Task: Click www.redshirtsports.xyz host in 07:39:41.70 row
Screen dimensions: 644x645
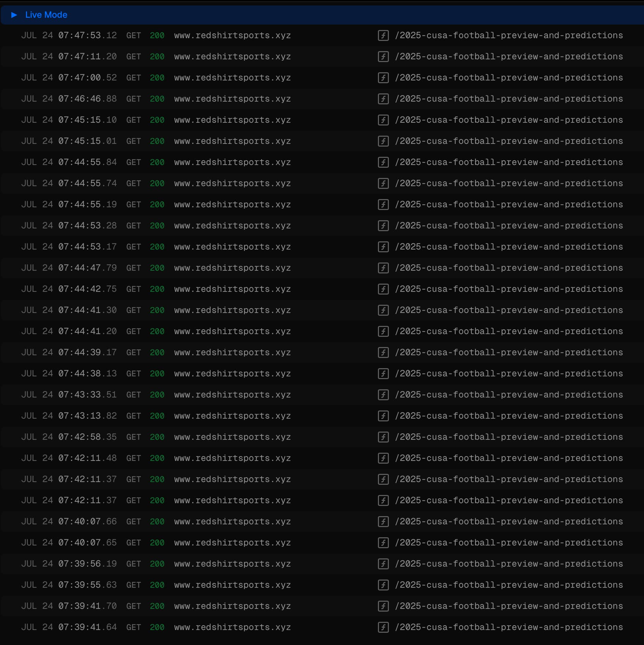Action: (232, 606)
